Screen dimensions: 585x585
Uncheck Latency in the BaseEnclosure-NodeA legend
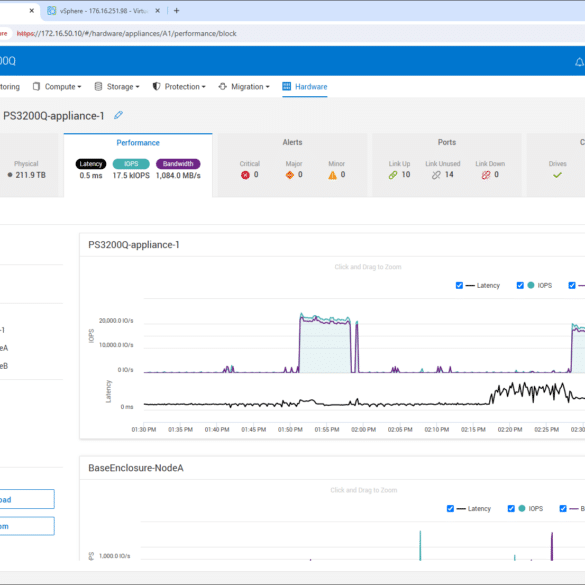[x=450, y=509]
